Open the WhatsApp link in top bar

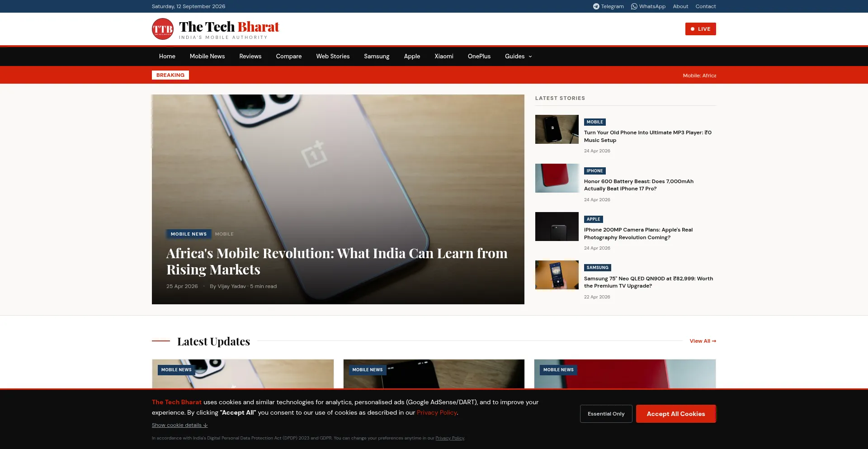(x=648, y=6)
